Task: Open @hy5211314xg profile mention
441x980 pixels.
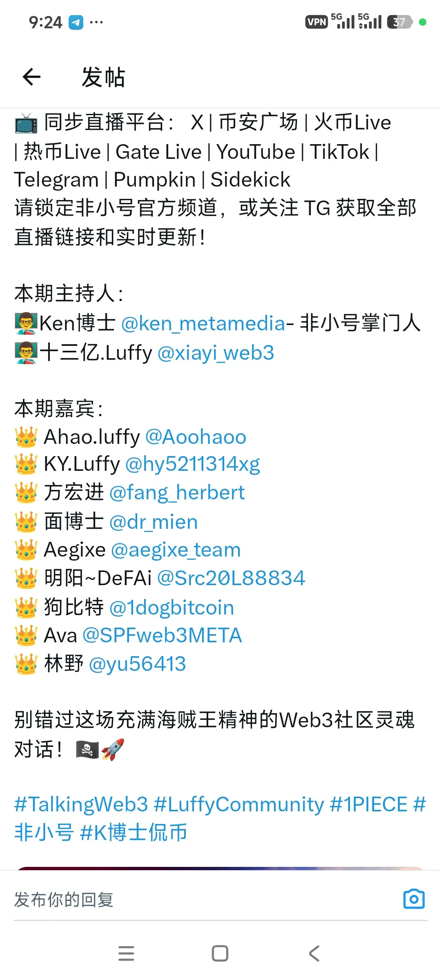Action: pyautogui.click(x=193, y=465)
